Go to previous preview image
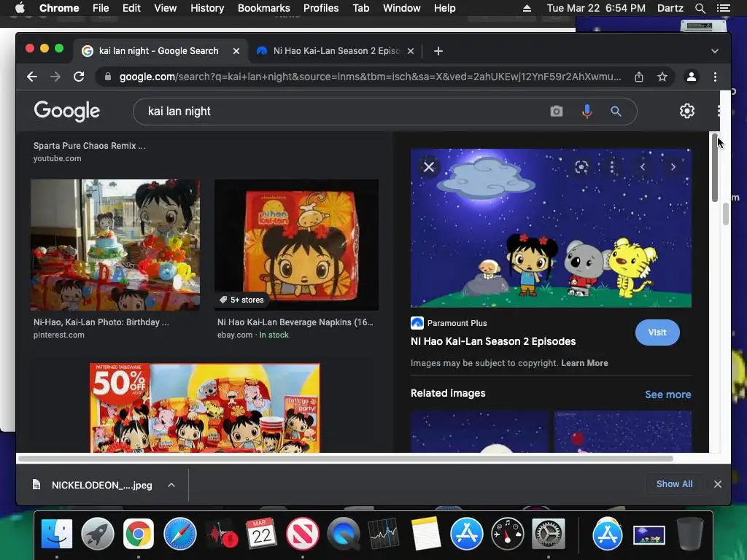 point(642,167)
